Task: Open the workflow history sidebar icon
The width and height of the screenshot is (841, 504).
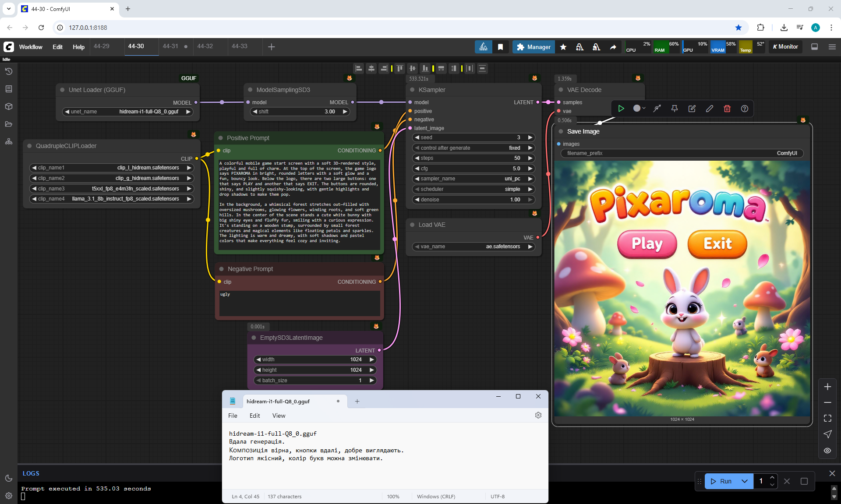Action: click(x=9, y=71)
